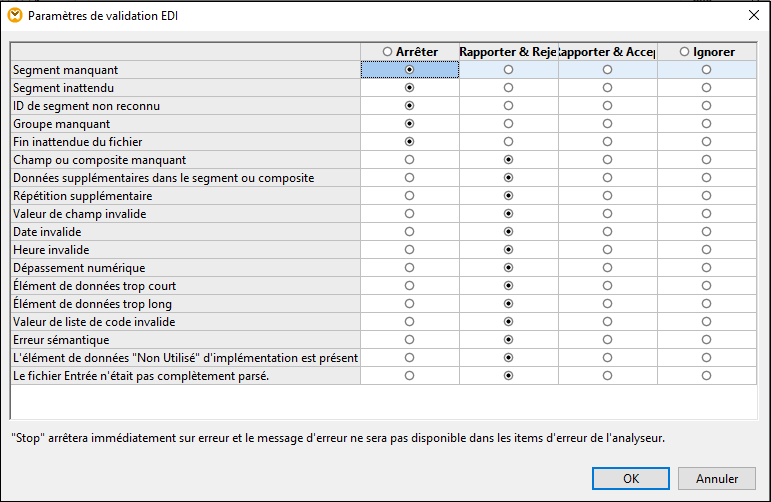Set Champ ou composite manquant to Arrêter
The width and height of the screenshot is (771, 502).
point(409,160)
